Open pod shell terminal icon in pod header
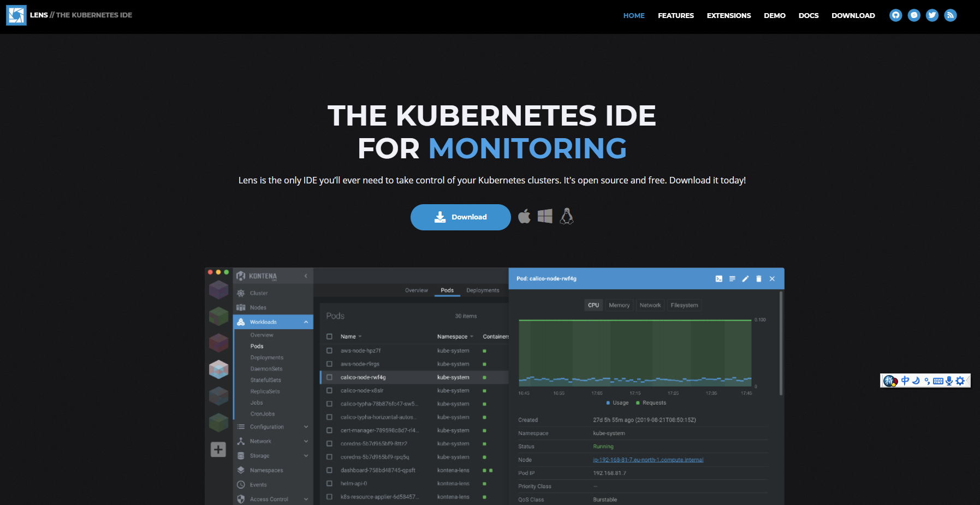Viewport: 980px width, 505px height. 719,278
